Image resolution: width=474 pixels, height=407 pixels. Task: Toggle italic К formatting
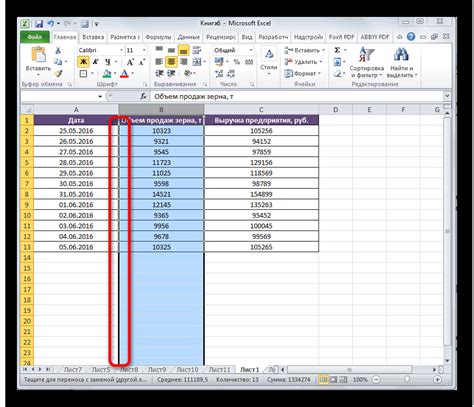tap(96, 62)
